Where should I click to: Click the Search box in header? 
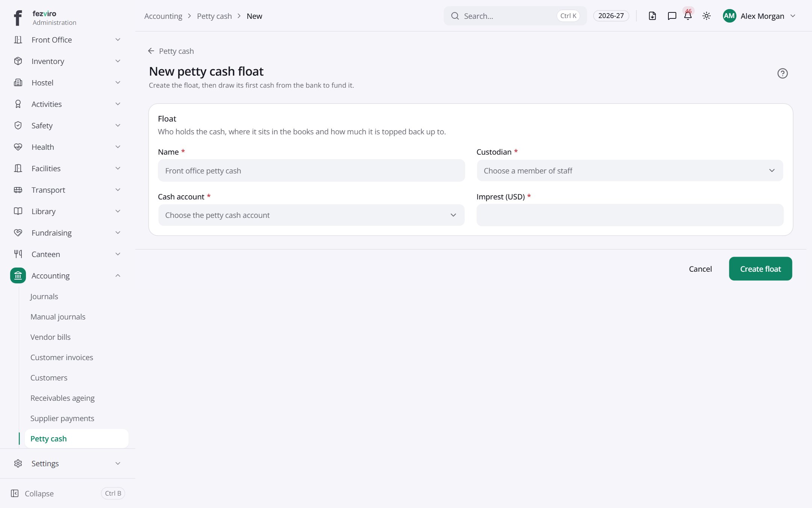pos(515,16)
